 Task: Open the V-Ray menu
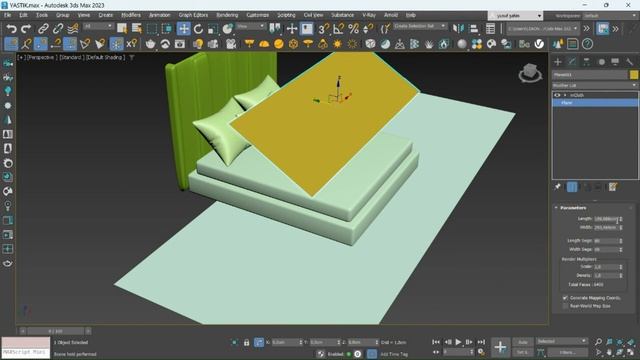point(369,15)
